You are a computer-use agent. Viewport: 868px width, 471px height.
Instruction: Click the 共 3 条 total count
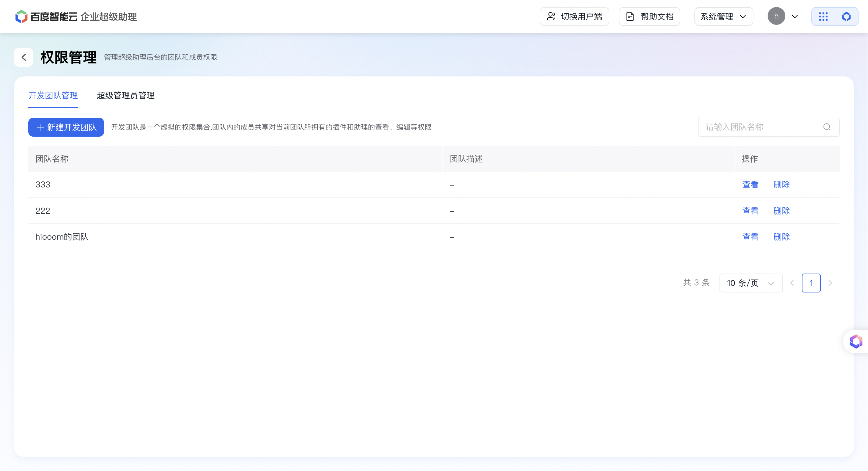(x=696, y=283)
